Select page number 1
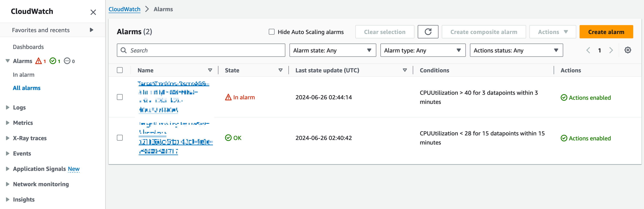Image resolution: width=644 pixels, height=209 pixels. 600,50
